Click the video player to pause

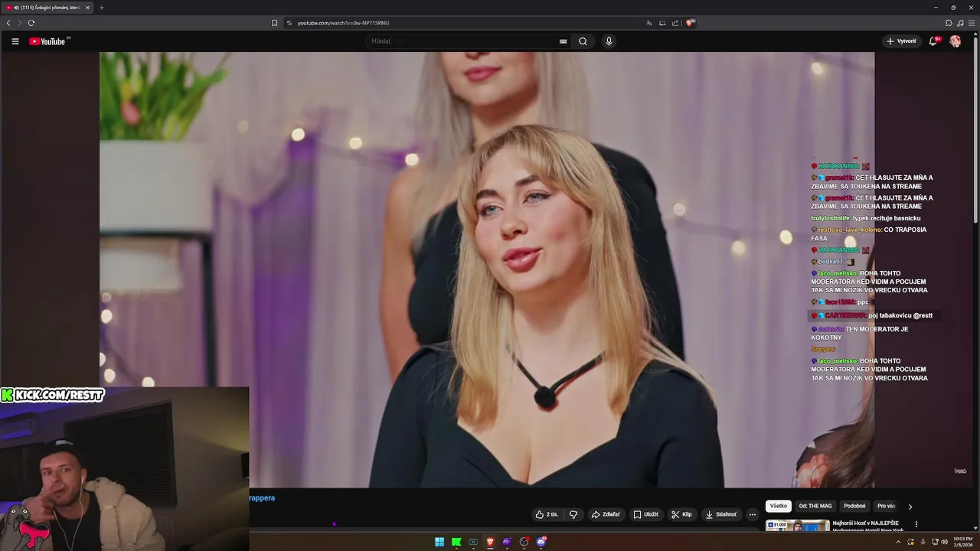487,269
